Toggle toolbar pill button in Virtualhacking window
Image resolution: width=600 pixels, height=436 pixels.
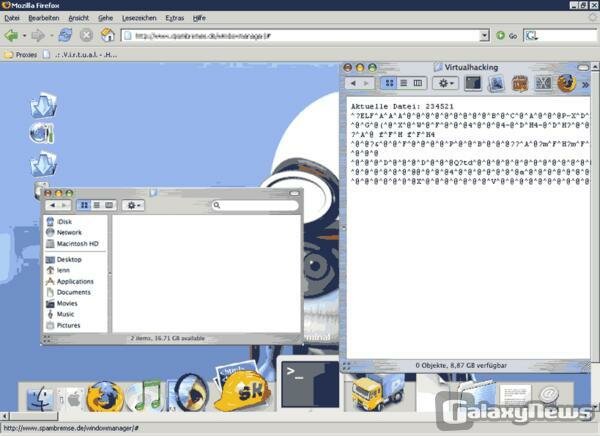(x=583, y=68)
